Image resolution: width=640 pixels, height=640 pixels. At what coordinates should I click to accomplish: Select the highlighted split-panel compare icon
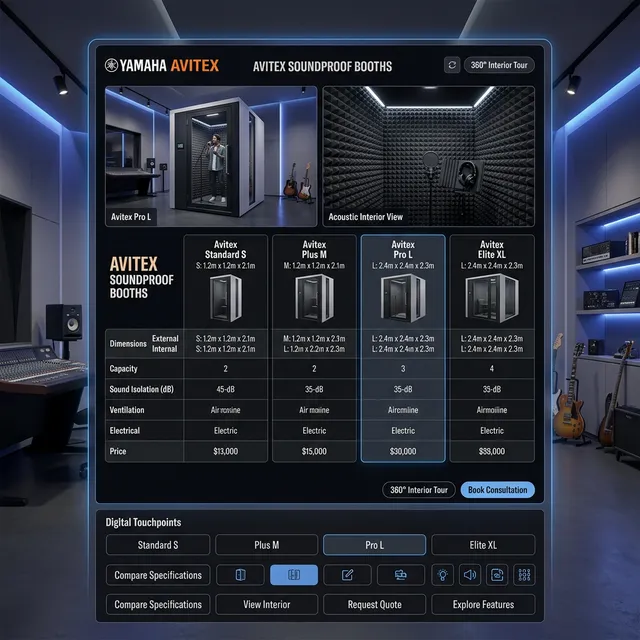click(294, 575)
